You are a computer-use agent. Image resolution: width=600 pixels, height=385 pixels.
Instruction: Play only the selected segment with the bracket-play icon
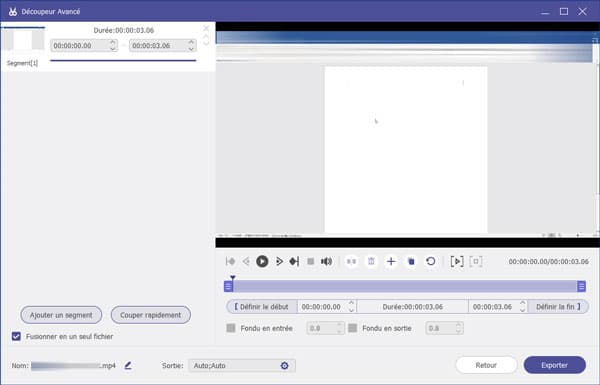[x=457, y=261]
